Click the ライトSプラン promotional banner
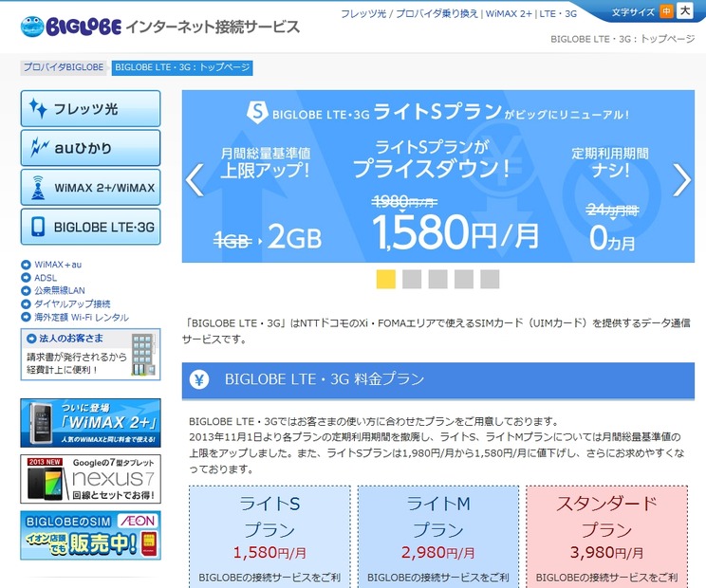706x588 pixels. pyautogui.click(x=438, y=175)
